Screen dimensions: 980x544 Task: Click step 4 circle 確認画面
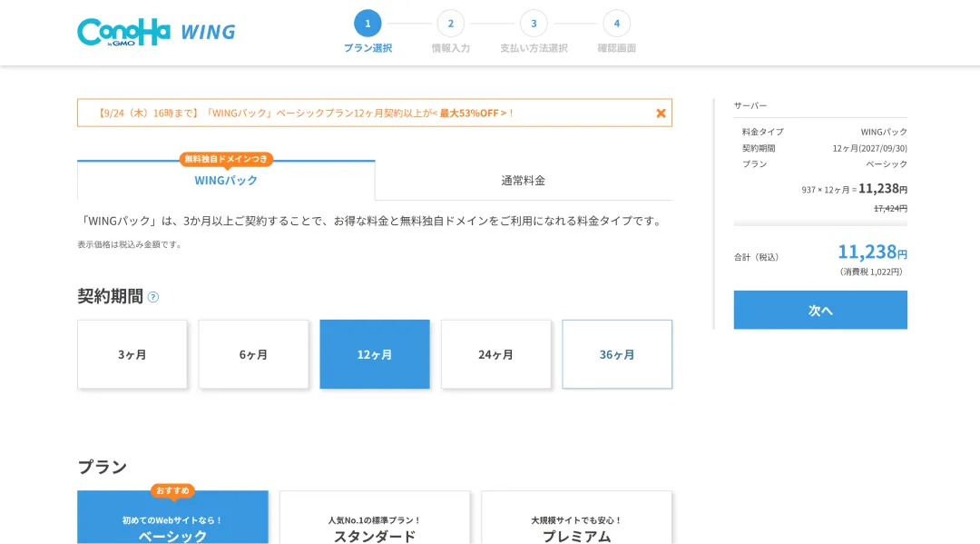click(617, 24)
